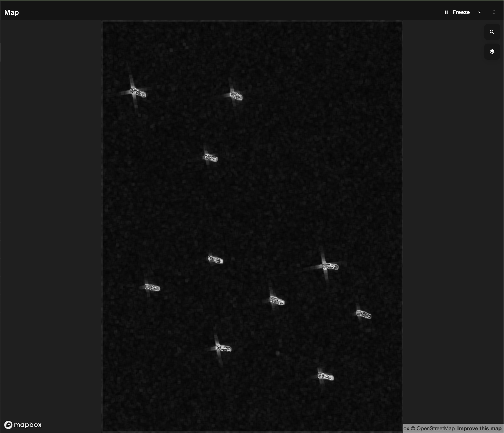The image size is (504, 433).
Task: Open the map search tool
Action: (x=492, y=32)
